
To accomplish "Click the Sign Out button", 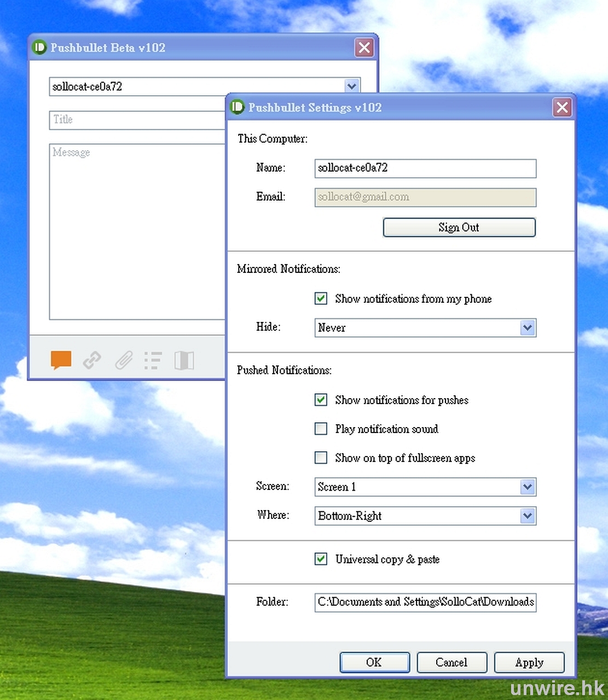I will pyautogui.click(x=459, y=227).
